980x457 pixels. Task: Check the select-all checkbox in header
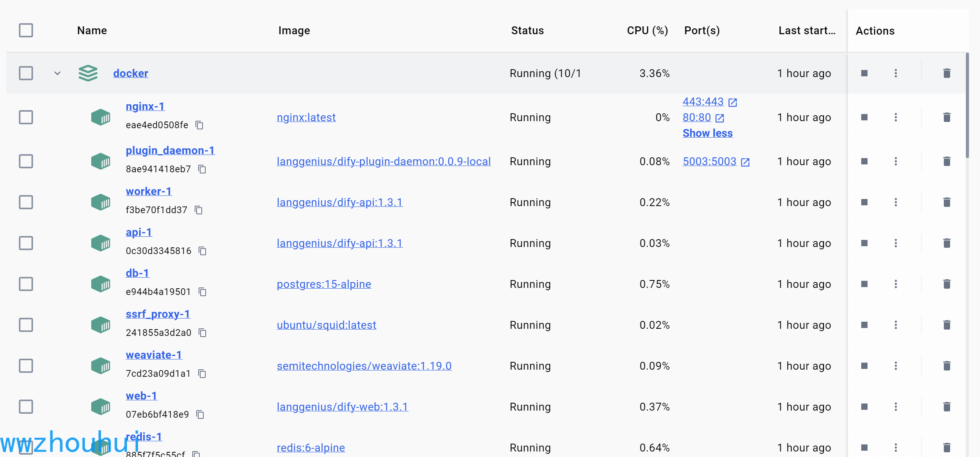pyautogui.click(x=26, y=30)
